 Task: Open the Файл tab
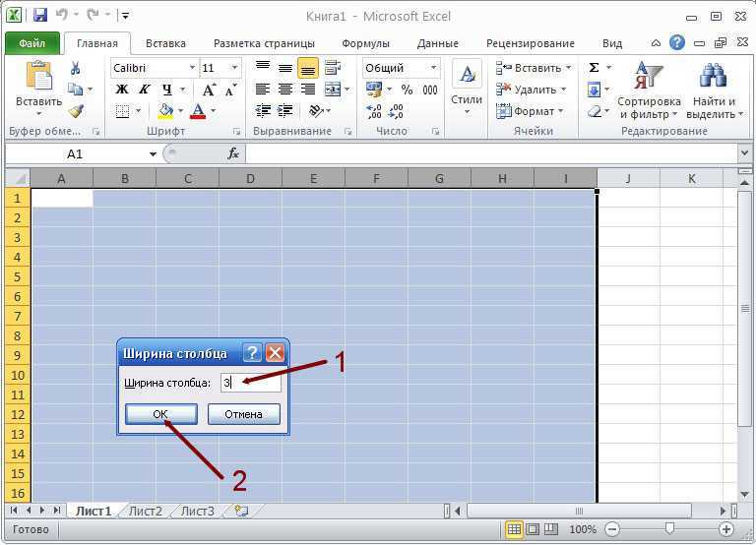tap(32, 43)
